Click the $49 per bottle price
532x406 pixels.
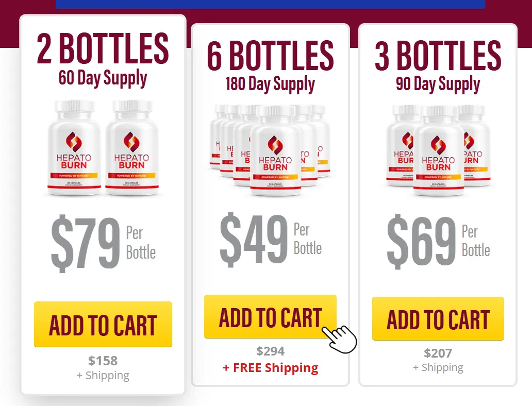tap(271, 239)
